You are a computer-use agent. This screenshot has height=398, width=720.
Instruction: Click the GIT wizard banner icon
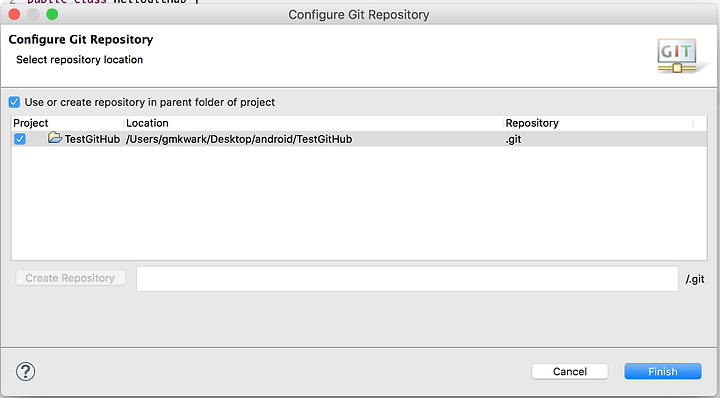[x=679, y=56]
